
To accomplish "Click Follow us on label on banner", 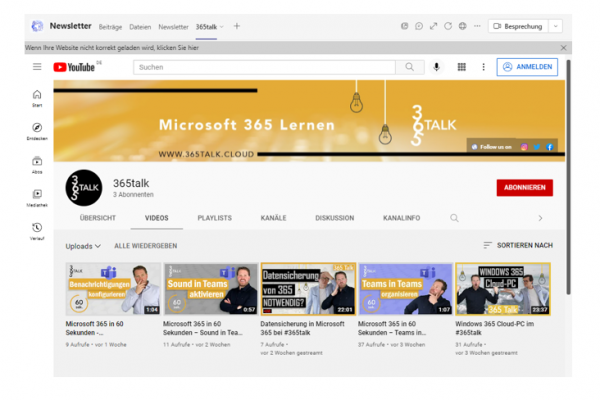I will pos(496,147).
